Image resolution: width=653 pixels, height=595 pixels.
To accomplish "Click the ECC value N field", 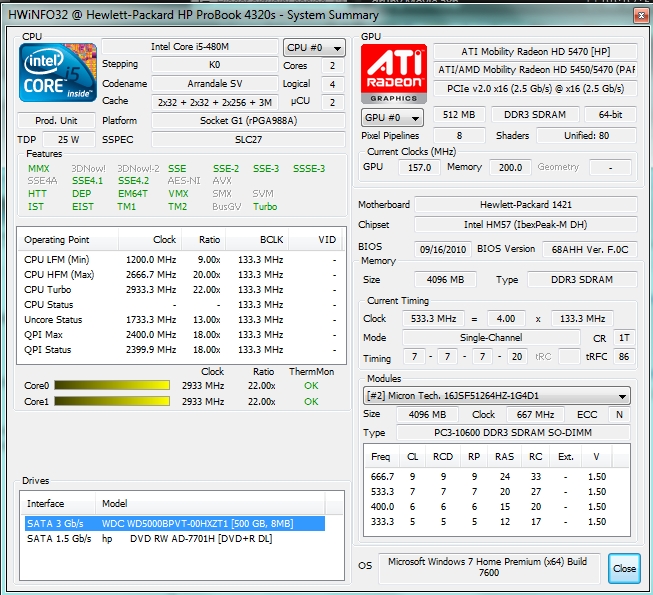I will pos(619,415).
